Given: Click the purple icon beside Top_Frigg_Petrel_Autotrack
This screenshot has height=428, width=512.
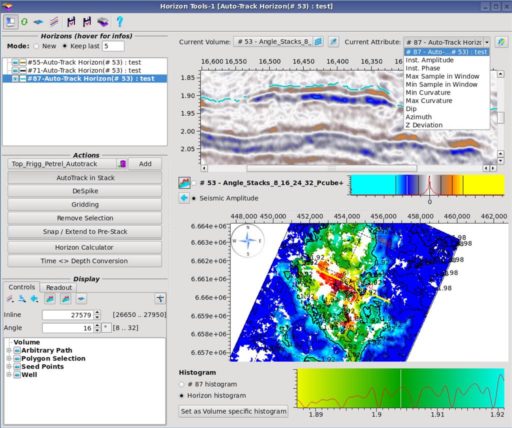Looking at the screenshot, I should tap(123, 164).
